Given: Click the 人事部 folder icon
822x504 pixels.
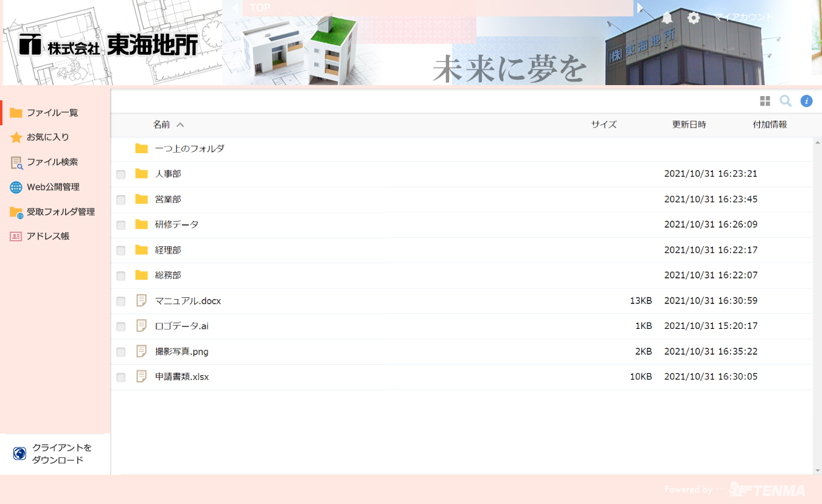Looking at the screenshot, I should pyautogui.click(x=142, y=174).
